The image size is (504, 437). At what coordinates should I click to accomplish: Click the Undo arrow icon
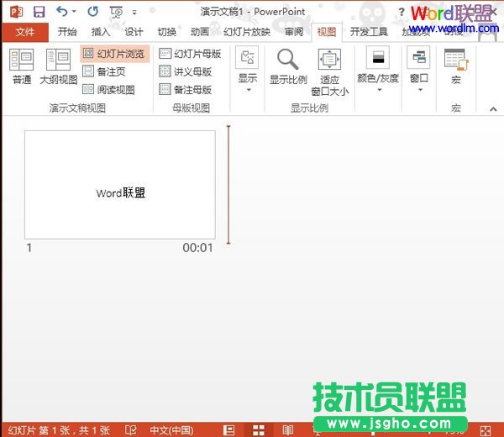coord(61,12)
